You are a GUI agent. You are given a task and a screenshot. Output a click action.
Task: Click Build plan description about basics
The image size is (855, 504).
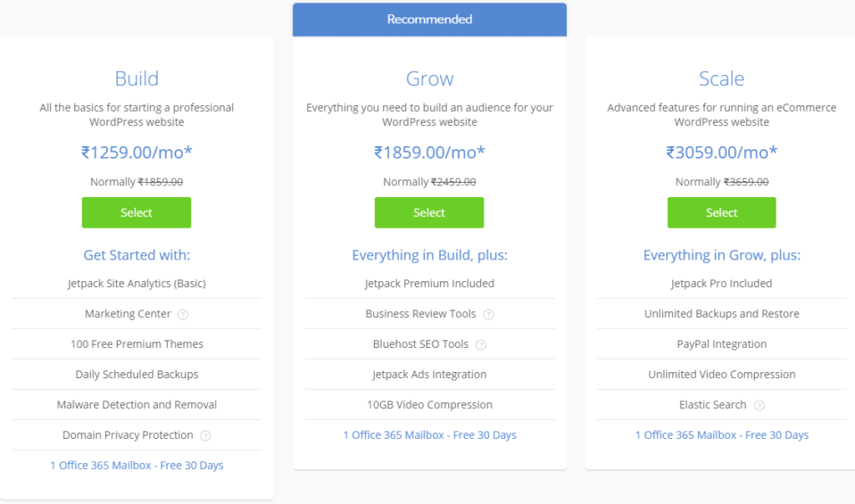(x=137, y=114)
